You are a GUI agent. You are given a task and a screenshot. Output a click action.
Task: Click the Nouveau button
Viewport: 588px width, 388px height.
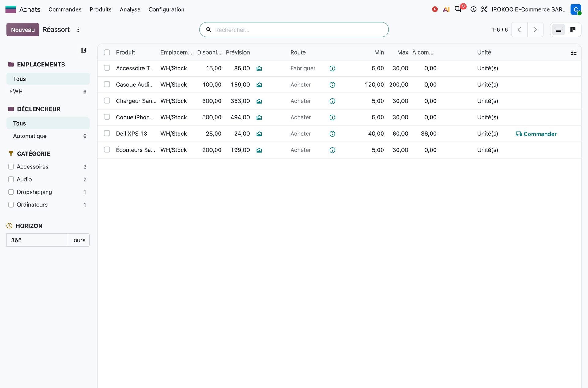(x=23, y=30)
